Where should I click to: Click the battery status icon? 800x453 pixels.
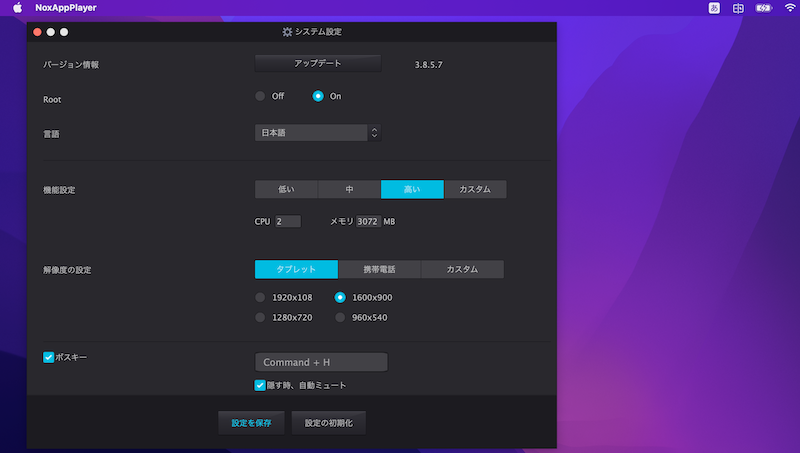tap(764, 8)
